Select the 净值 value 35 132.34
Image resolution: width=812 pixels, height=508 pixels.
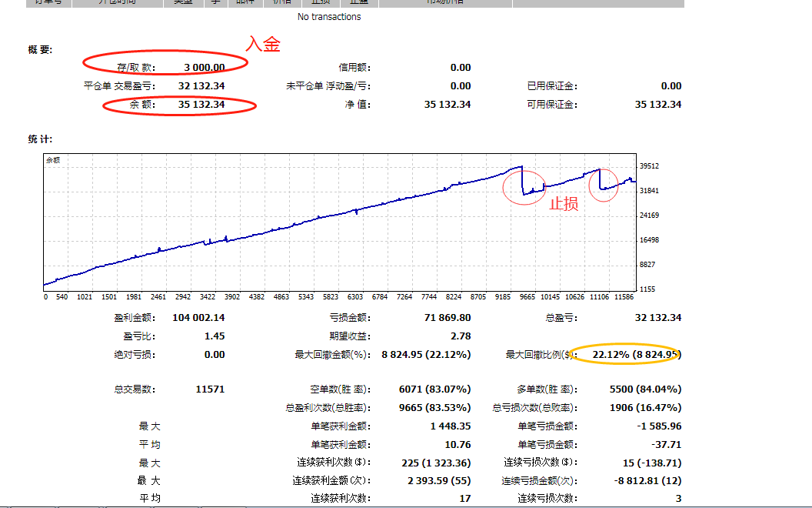[x=448, y=104]
